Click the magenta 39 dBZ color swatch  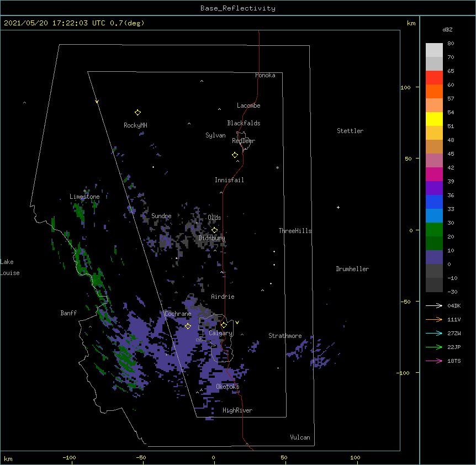[x=434, y=174]
